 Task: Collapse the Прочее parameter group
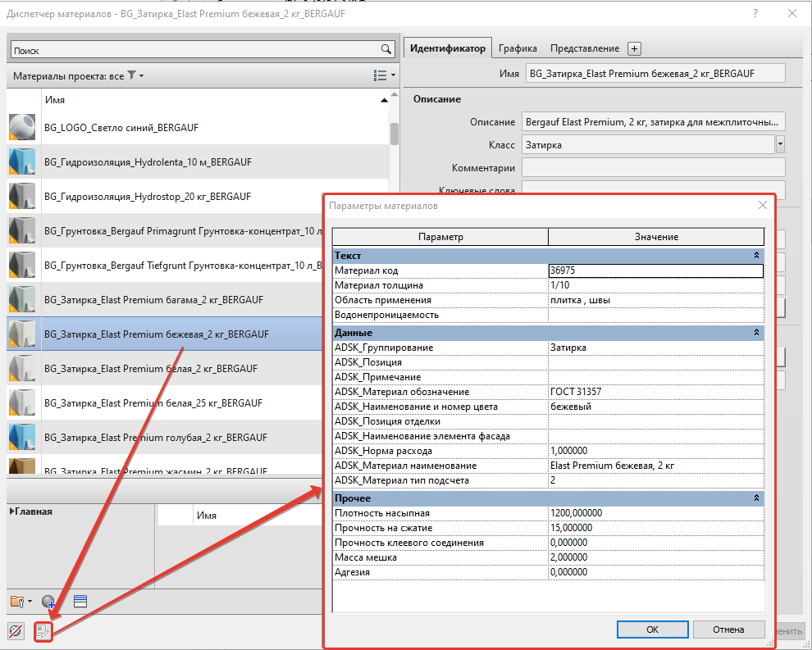tap(756, 498)
